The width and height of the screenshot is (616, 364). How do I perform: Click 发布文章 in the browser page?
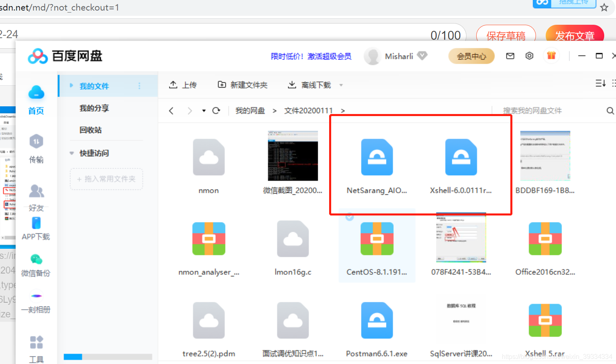pyautogui.click(x=575, y=35)
